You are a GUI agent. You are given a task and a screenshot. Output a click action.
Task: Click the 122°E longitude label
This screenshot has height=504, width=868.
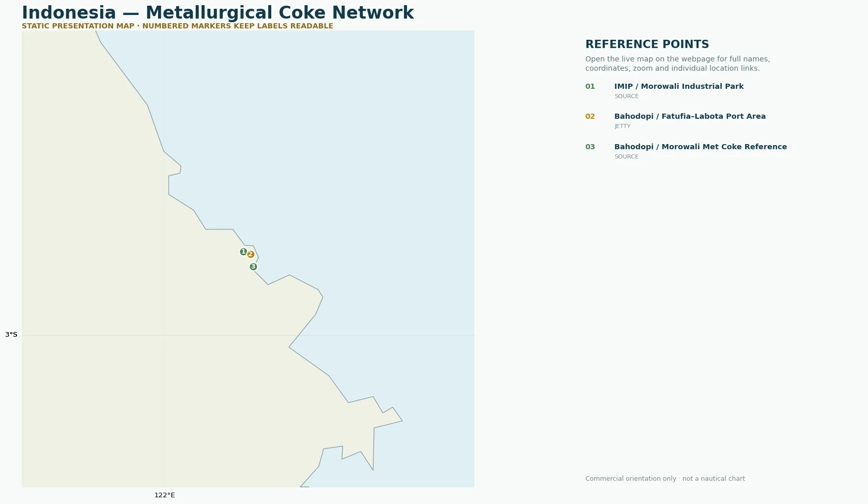(x=165, y=495)
